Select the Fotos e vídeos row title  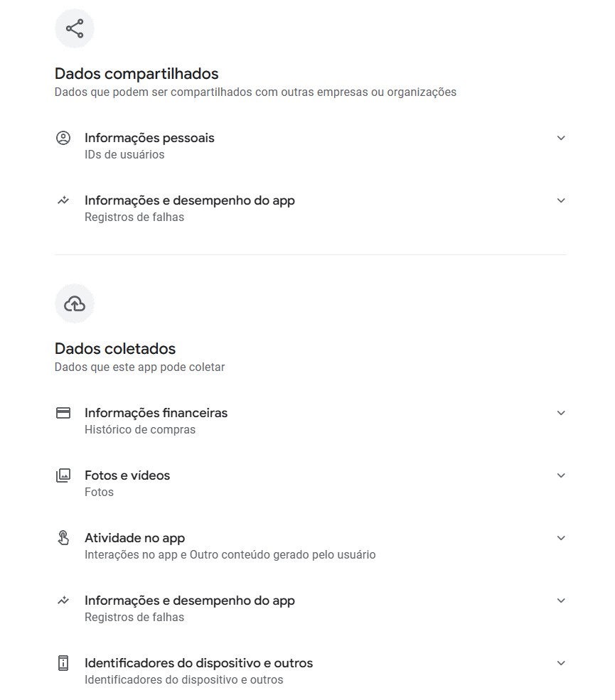click(x=127, y=475)
